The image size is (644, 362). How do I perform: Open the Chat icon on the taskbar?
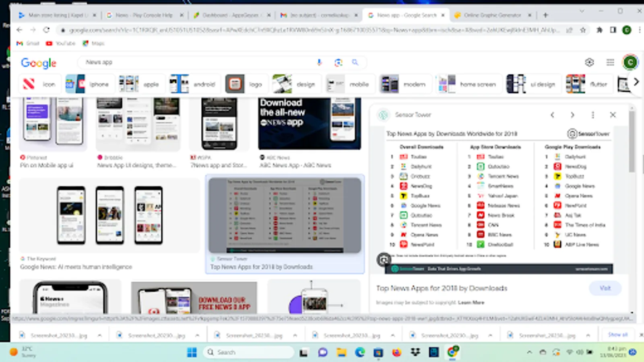coord(323,352)
